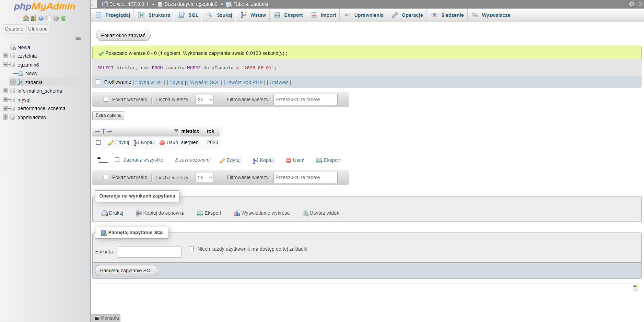Open sidebar navigation settings gear
The height and width of the screenshot is (322, 644).
56,19
